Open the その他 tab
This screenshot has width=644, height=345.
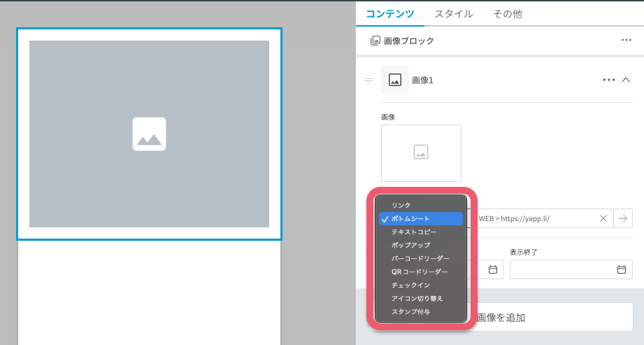[508, 13]
